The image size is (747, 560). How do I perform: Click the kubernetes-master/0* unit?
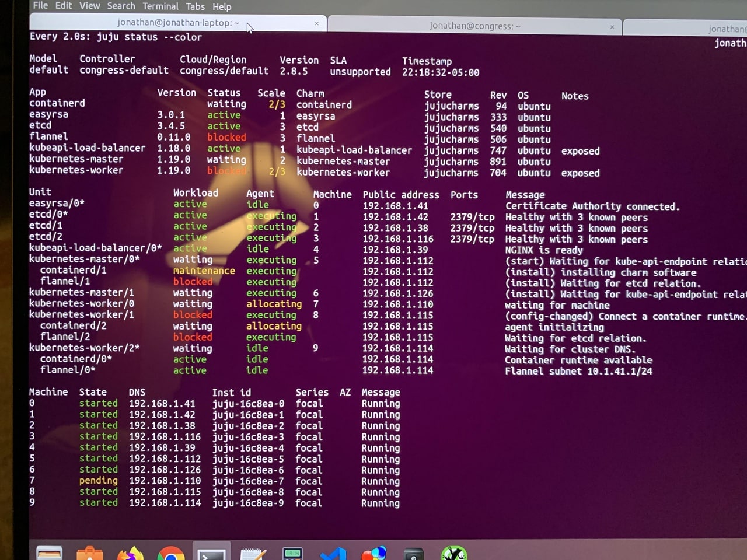click(84, 258)
